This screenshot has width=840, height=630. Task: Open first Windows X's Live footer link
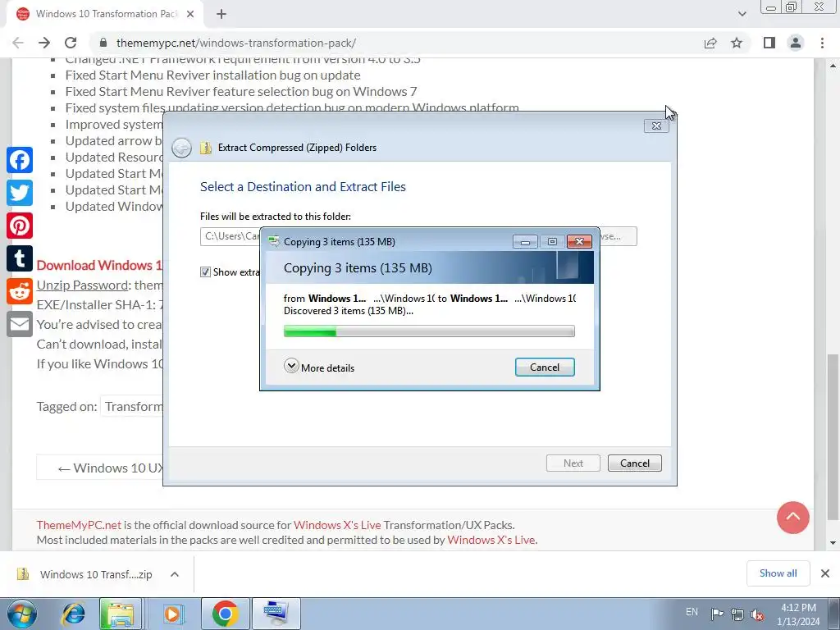point(337,525)
